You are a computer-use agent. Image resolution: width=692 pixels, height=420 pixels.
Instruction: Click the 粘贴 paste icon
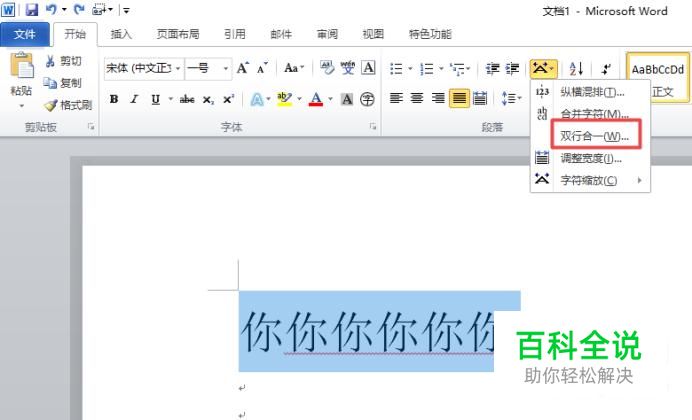22,65
